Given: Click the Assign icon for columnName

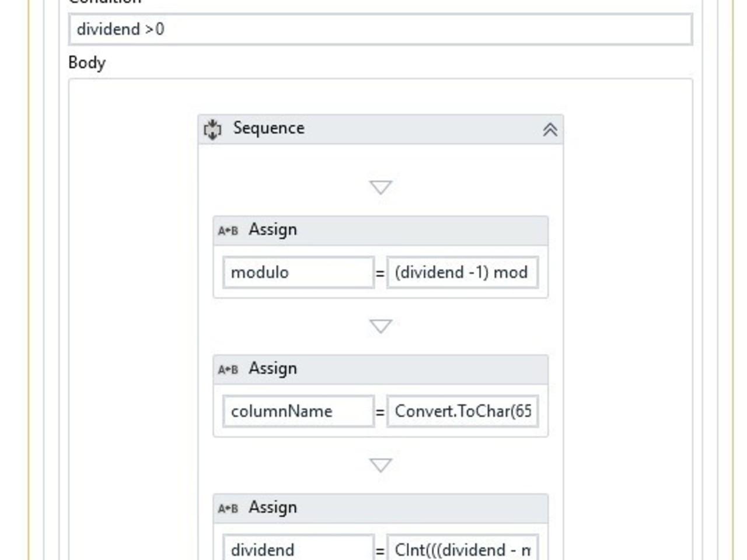Looking at the screenshot, I should click(228, 369).
